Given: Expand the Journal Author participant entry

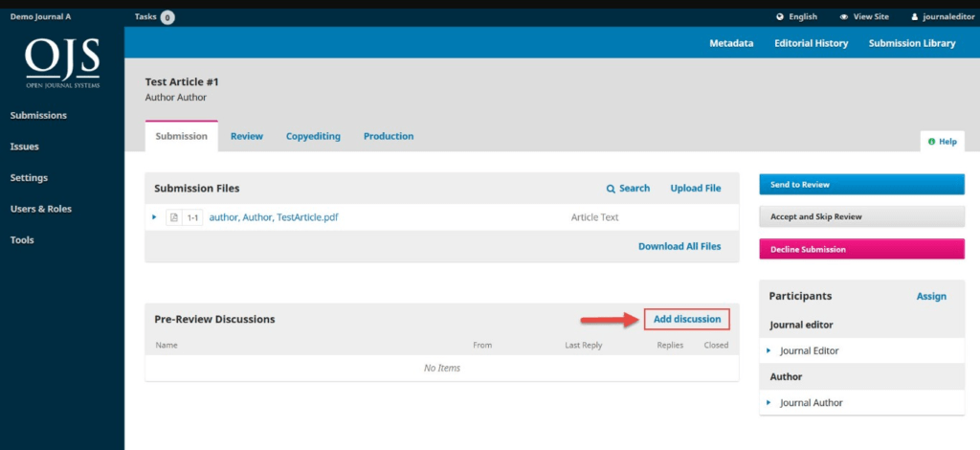Looking at the screenshot, I should pos(768,403).
